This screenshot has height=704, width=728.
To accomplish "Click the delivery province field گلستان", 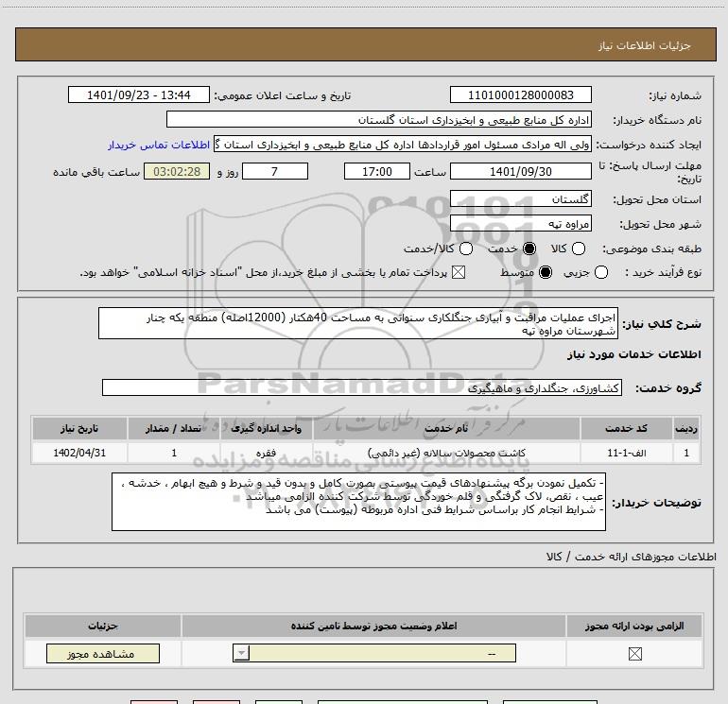I will (x=520, y=199).
